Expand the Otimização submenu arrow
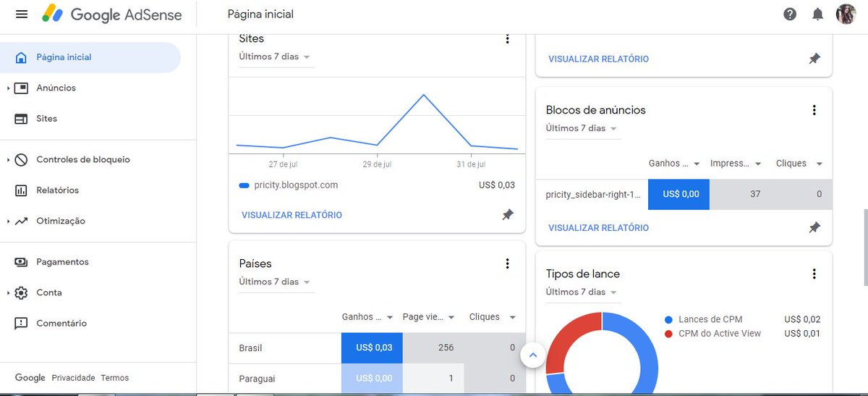The height and width of the screenshot is (396, 868). point(8,221)
